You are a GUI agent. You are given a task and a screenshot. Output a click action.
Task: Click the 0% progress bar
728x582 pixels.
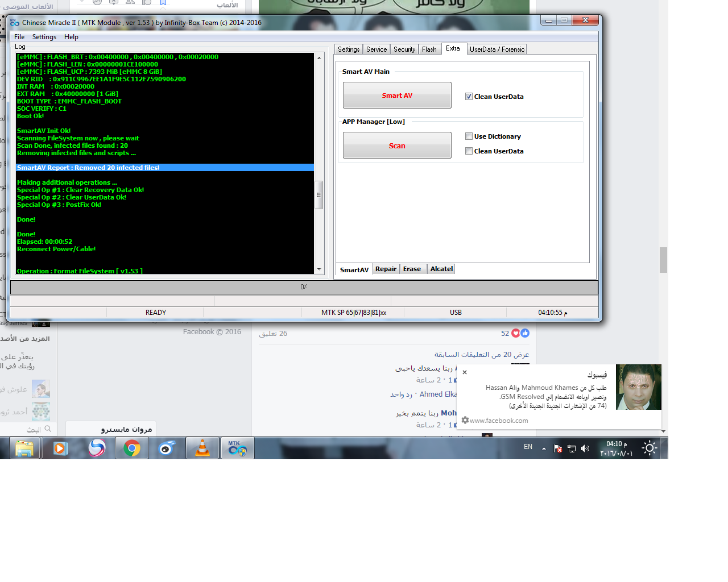pyautogui.click(x=304, y=287)
